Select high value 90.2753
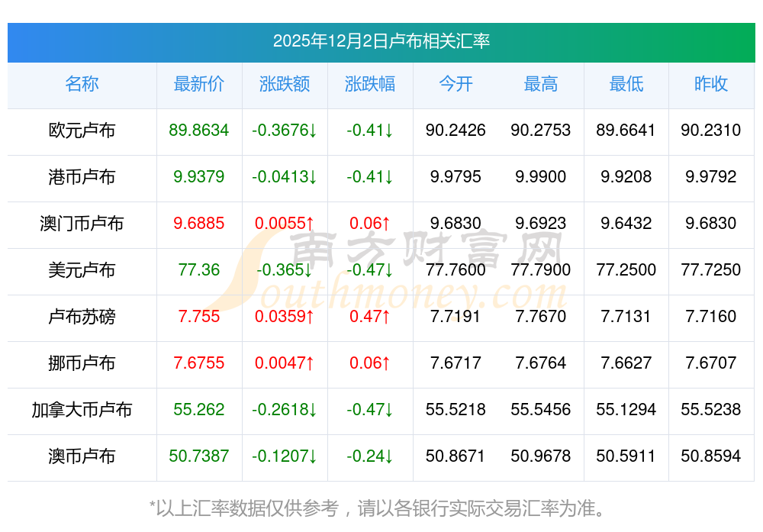Screen dimensions: 763x532 click(x=541, y=131)
